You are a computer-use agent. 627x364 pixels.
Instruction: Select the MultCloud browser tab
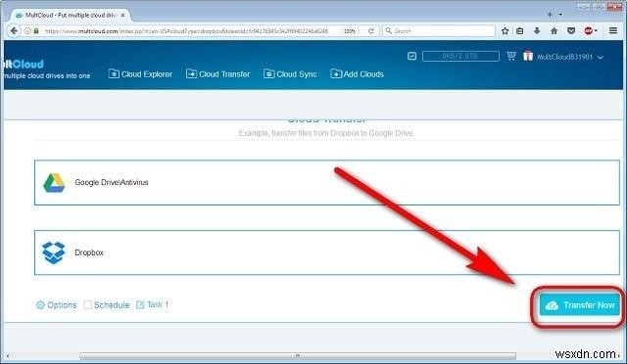70,16
